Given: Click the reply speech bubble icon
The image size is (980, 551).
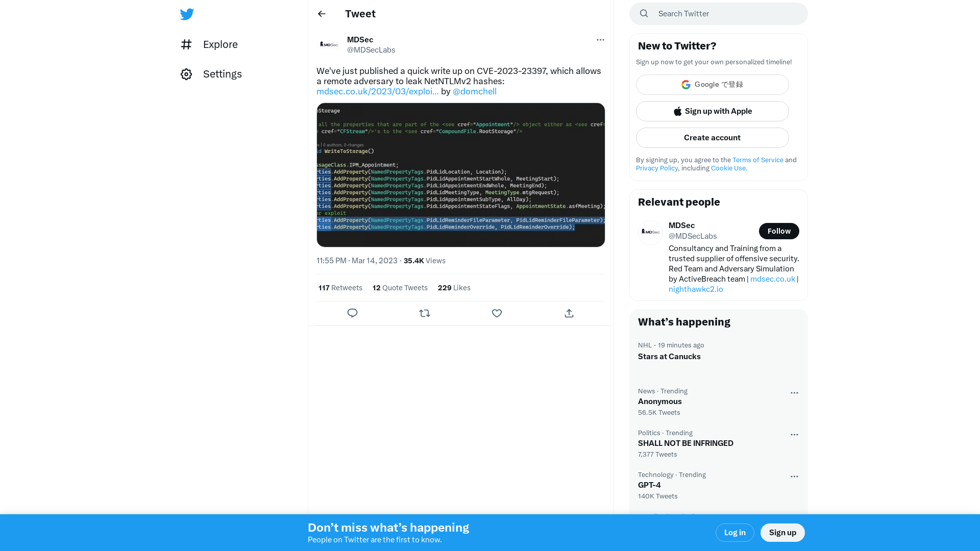Looking at the screenshot, I should 352,313.
